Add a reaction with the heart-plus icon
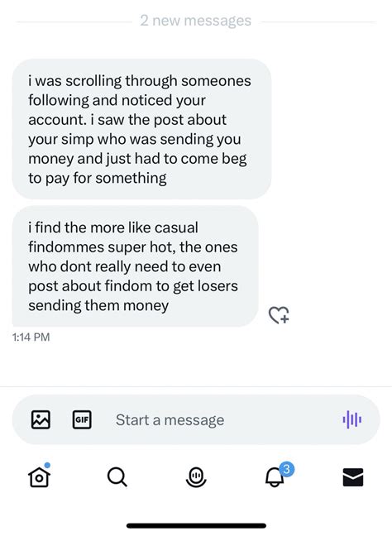This screenshot has height=536, width=392. point(279,315)
